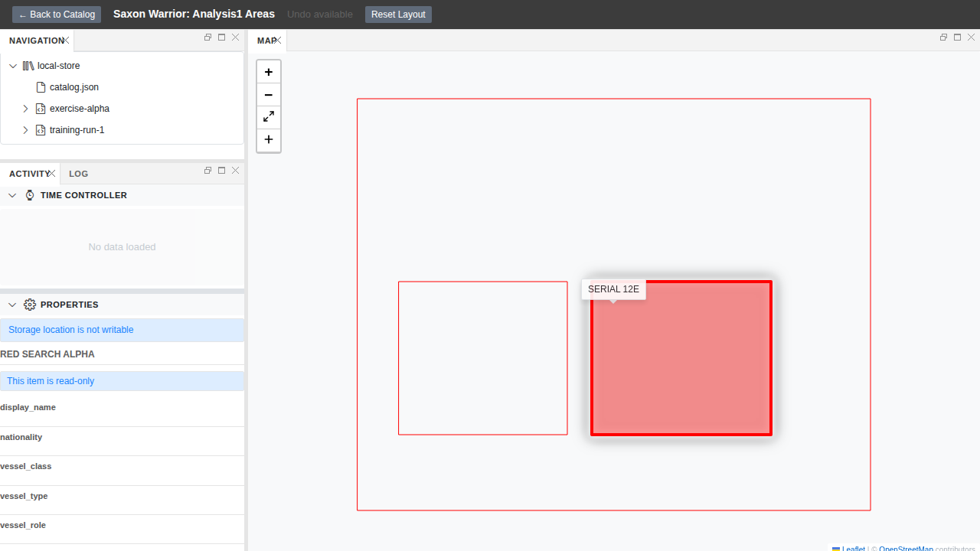
Task: Open the Leaflet attribution link
Action: coord(853,549)
